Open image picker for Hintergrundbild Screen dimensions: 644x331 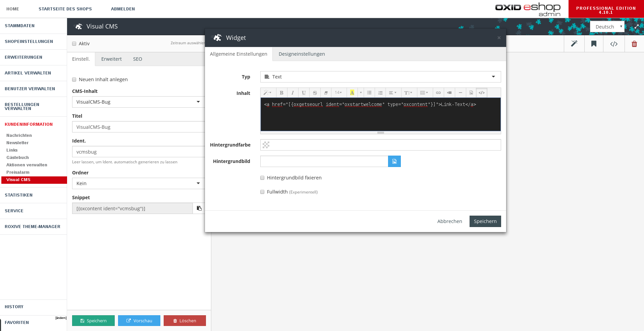[x=394, y=161]
